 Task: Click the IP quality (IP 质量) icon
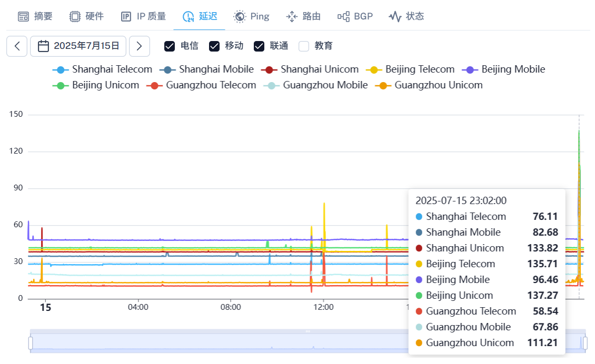click(126, 16)
